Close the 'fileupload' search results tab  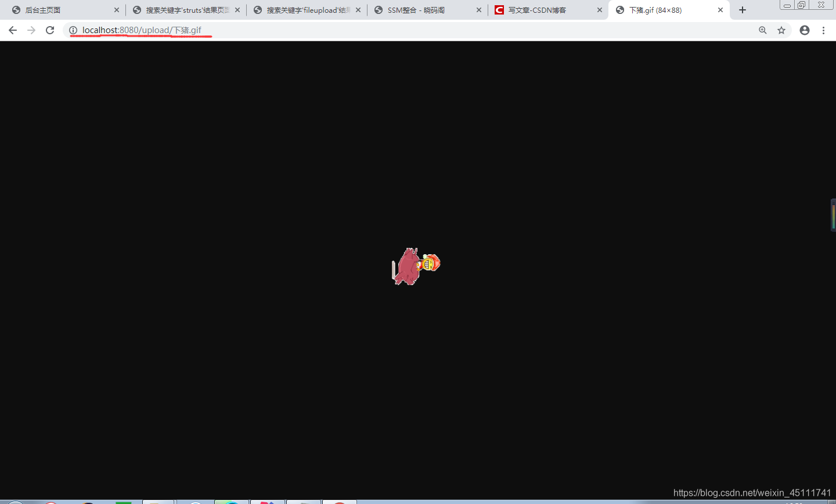click(358, 10)
